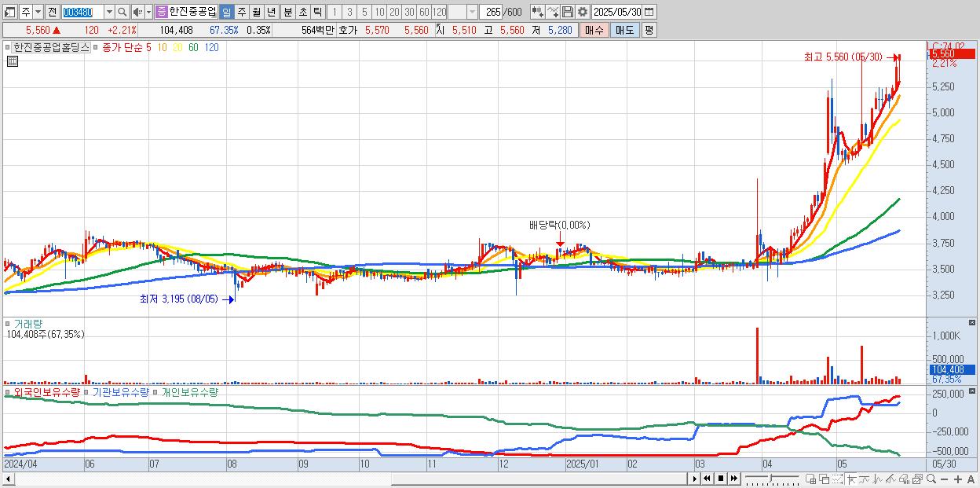This screenshot has width=980, height=488.
Task: Open the 주 market type dropdown
Action: coord(38,12)
